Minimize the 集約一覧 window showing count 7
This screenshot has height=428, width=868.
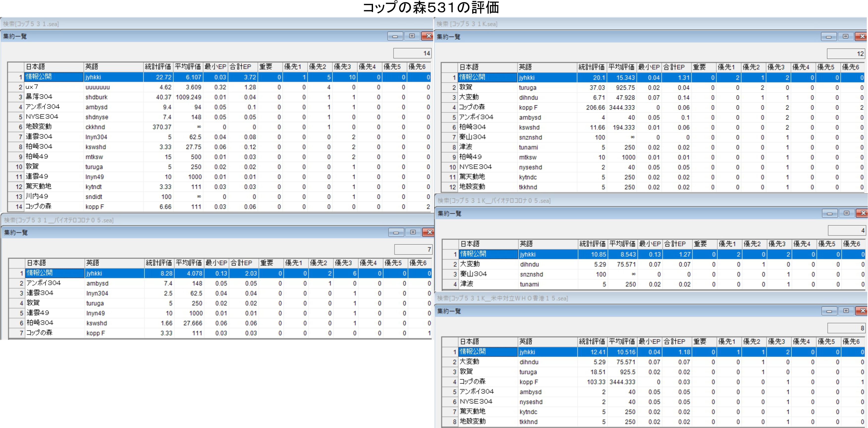396,232
